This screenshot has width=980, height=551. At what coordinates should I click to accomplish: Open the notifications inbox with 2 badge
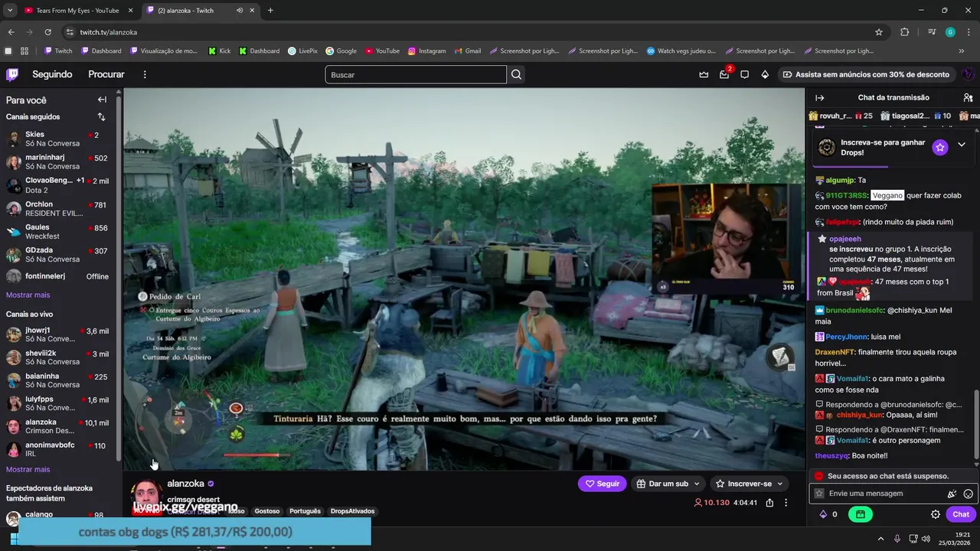(x=724, y=74)
